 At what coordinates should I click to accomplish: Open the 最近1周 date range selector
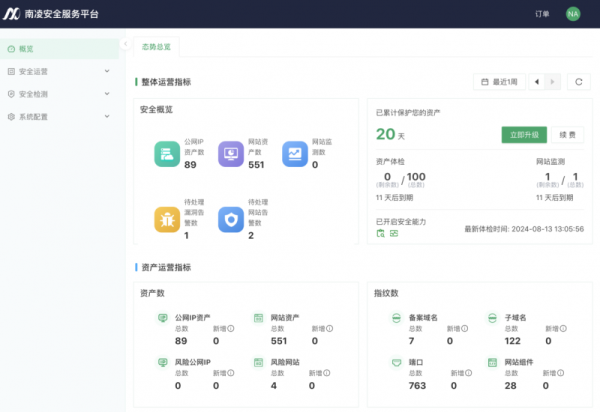click(499, 82)
